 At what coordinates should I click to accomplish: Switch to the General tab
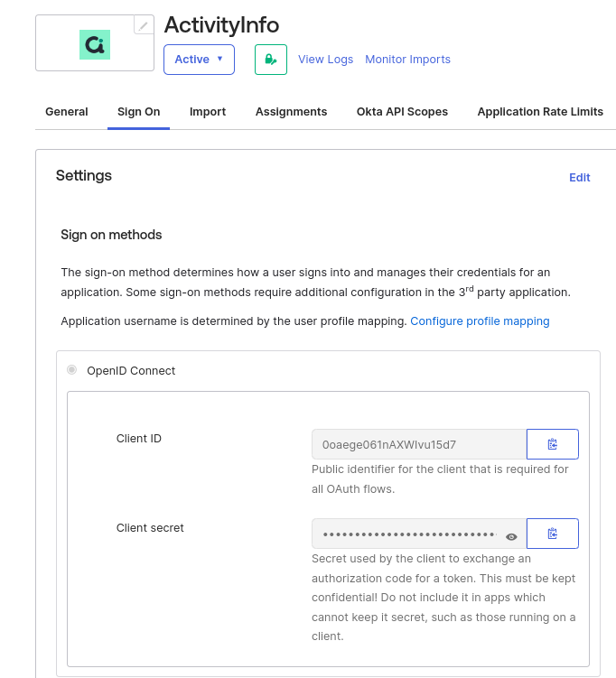[x=67, y=112]
